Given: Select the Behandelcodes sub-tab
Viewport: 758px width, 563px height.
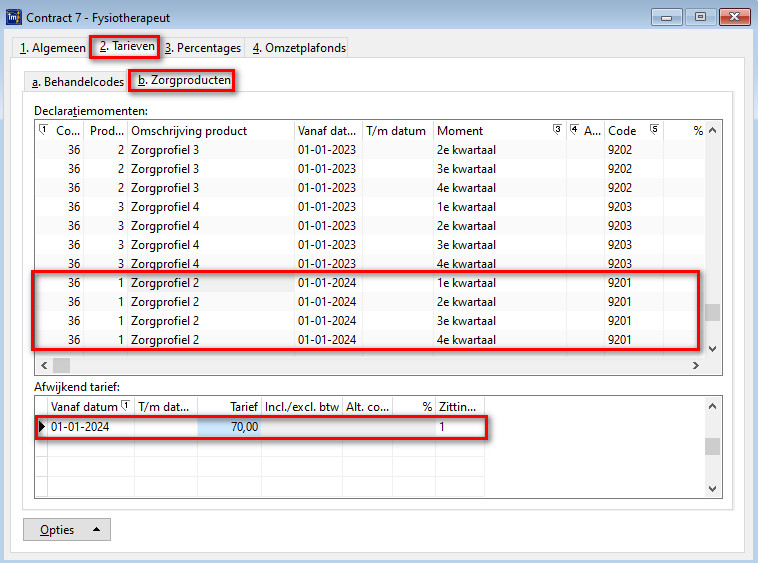Looking at the screenshot, I should pyautogui.click(x=77, y=81).
